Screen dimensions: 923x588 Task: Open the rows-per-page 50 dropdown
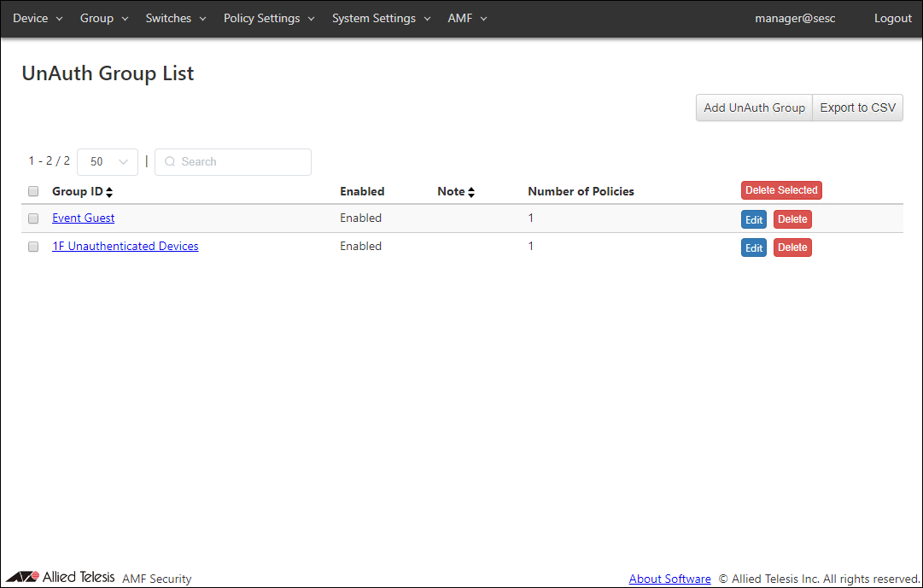point(107,162)
